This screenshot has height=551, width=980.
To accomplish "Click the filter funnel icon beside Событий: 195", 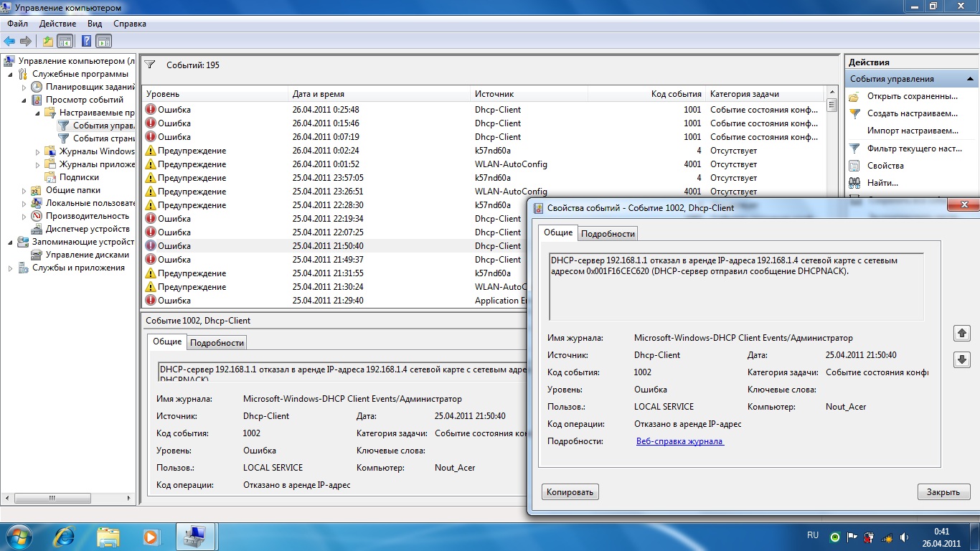I will coord(150,65).
